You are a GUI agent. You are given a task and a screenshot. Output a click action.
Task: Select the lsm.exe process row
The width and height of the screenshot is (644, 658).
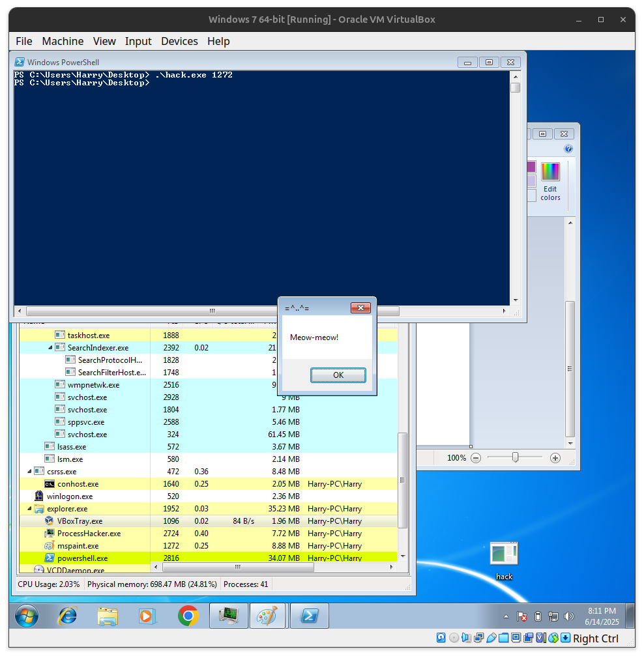(x=208, y=459)
